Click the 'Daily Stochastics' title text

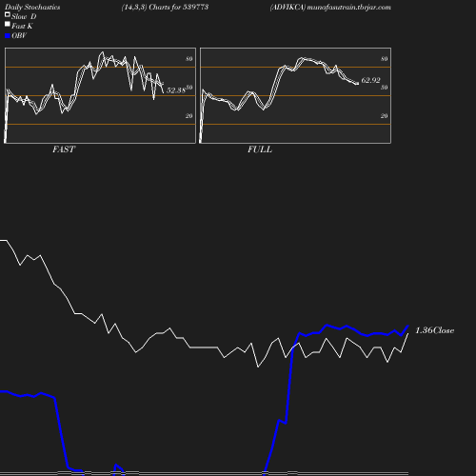click(x=32, y=8)
